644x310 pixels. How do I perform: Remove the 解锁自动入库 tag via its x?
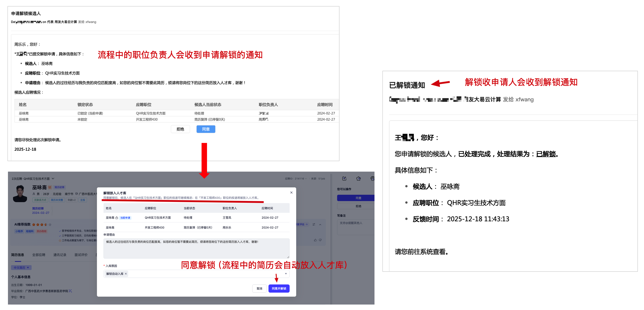click(126, 274)
